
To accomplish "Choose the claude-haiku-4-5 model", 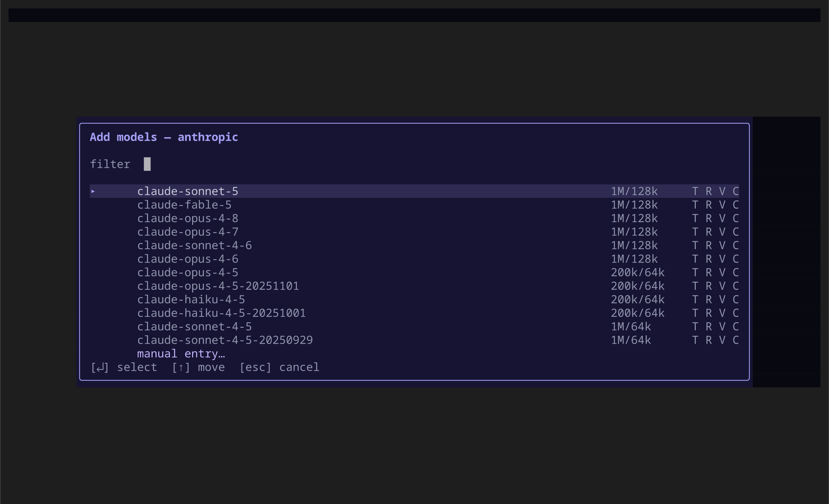I will (414, 300).
